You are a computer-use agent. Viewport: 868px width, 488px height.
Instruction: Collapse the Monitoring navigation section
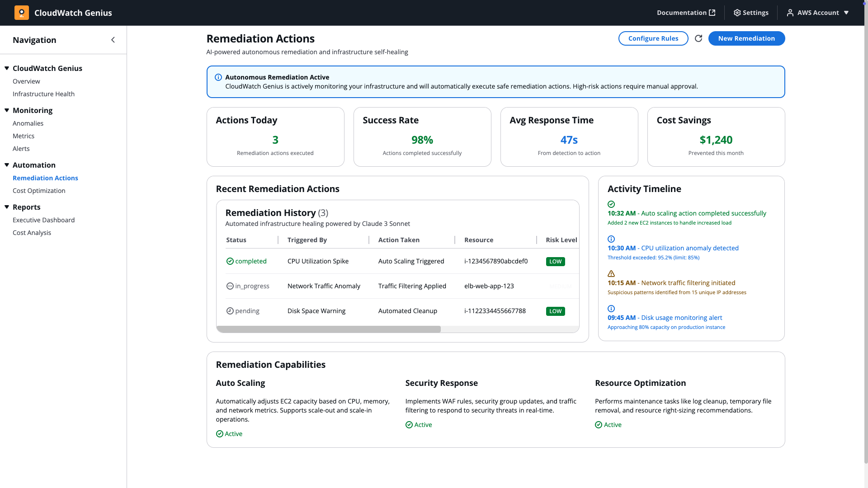(x=7, y=110)
